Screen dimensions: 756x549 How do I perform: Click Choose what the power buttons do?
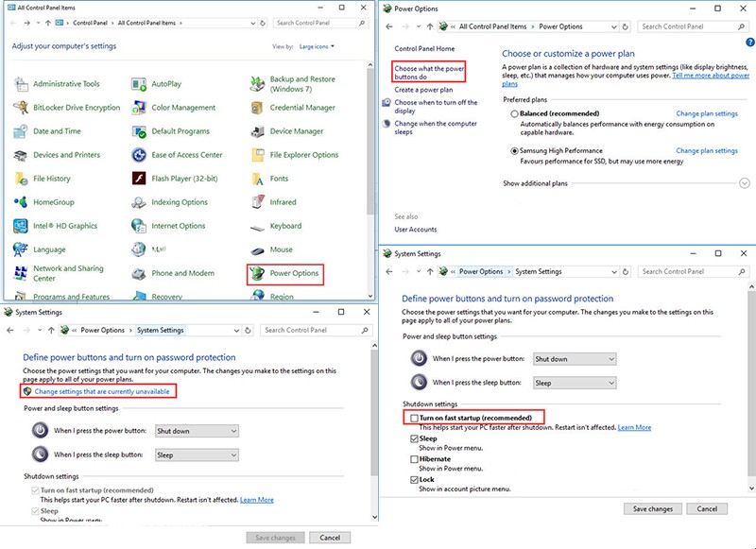(428, 73)
